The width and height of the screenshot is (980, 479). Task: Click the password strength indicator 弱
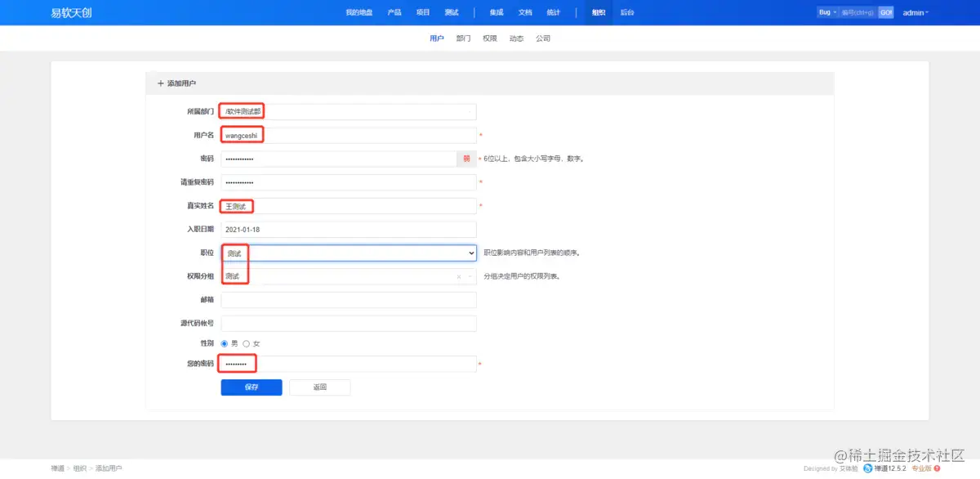(x=467, y=159)
